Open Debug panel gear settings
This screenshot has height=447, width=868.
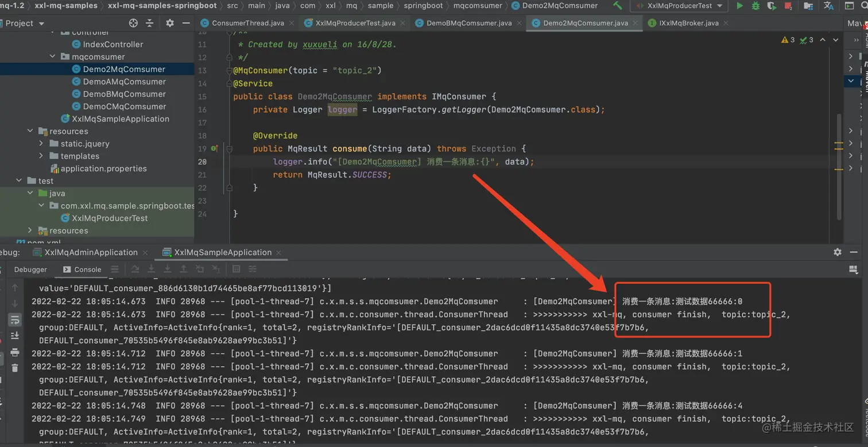[838, 252]
